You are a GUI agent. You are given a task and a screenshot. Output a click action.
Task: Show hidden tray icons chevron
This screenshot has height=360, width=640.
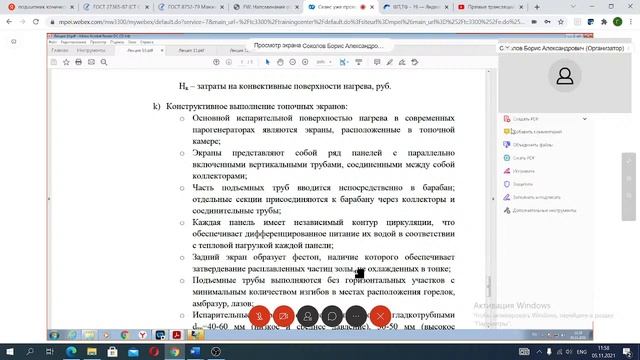(539, 351)
